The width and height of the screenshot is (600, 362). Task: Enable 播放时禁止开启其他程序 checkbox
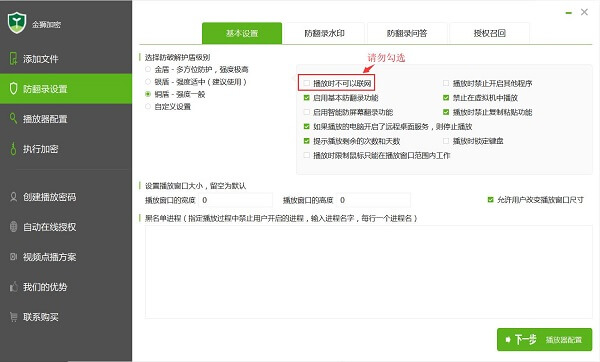point(446,83)
